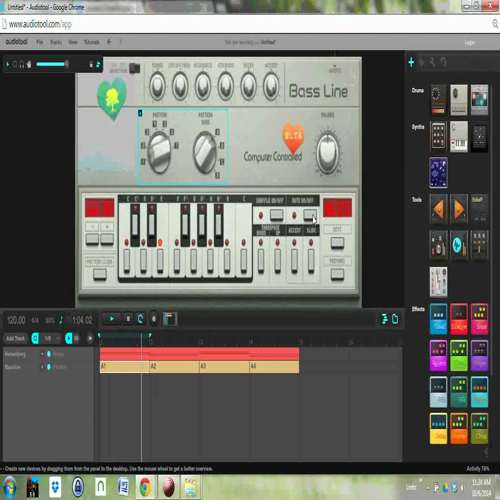The image size is (500, 500).
Task: Select the white synth with piano keys
Action: point(459,137)
